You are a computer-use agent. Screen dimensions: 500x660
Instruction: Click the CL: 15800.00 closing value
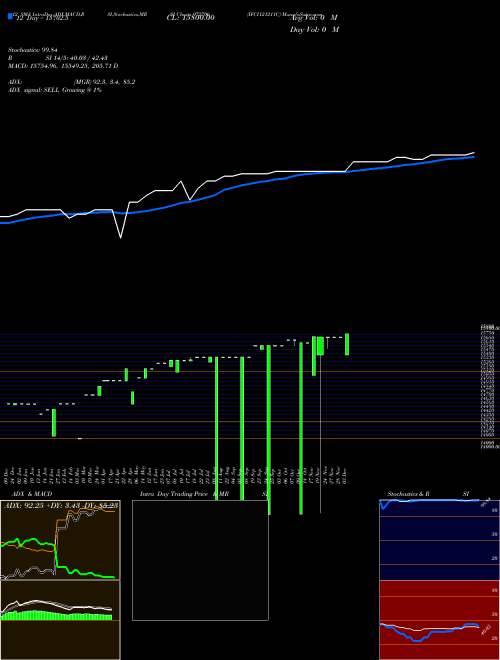click(x=191, y=18)
